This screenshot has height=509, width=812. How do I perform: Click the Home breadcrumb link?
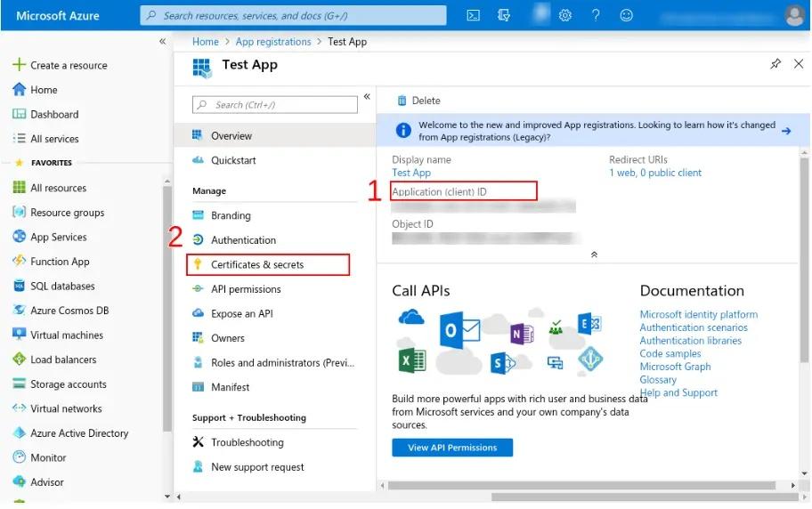pyautogui.click(x=206, y=42)
